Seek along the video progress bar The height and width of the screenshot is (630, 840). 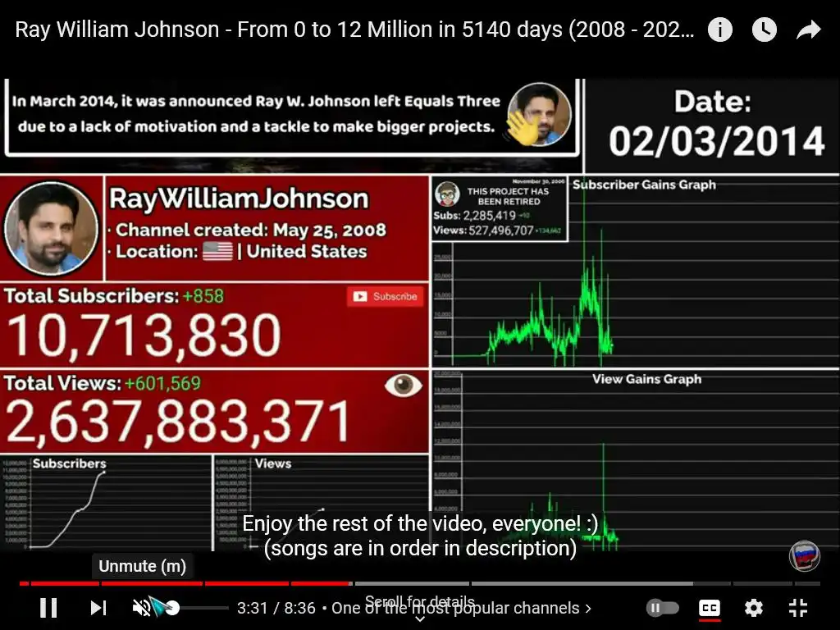419,583
